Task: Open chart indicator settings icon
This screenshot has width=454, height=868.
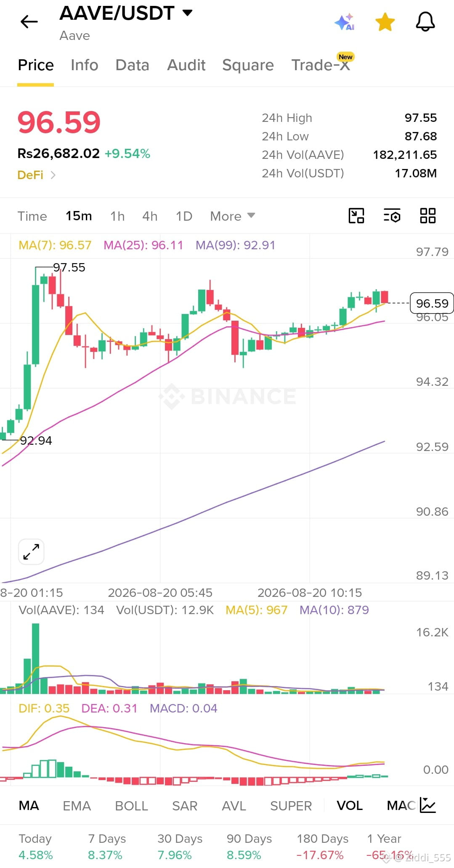Action: click(x=392, y=216)
